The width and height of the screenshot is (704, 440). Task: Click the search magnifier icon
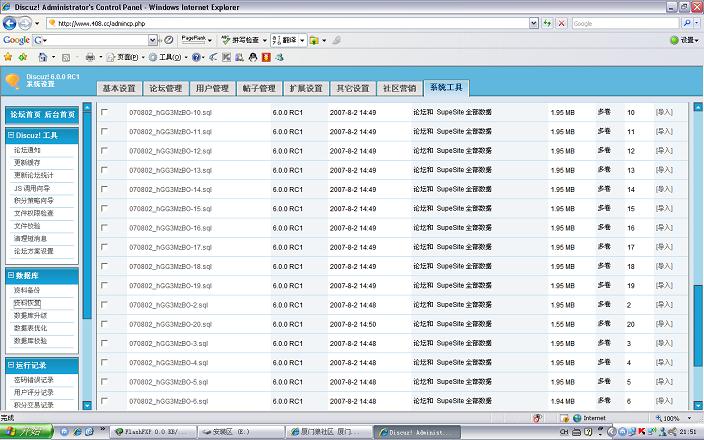click(x=686, y=23)
